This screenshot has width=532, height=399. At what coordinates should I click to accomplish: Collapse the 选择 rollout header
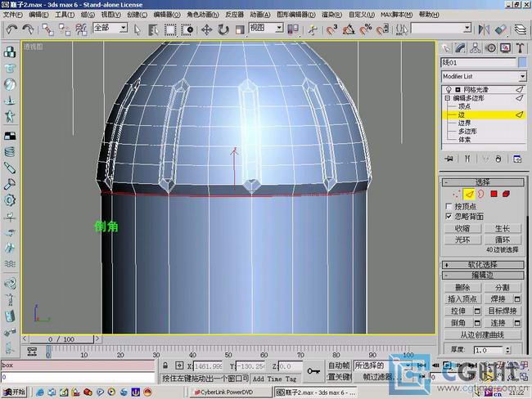482,182
